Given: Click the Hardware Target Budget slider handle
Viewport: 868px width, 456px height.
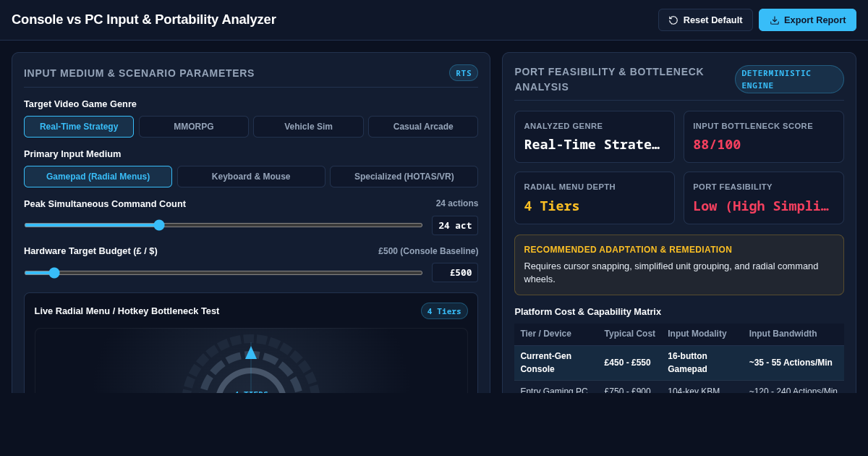Looking at the screenshot, I should (54, 273).
